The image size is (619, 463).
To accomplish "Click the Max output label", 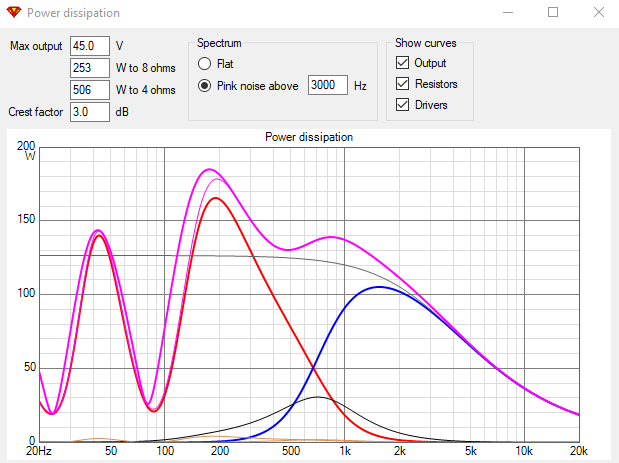I will pos(36,46).
